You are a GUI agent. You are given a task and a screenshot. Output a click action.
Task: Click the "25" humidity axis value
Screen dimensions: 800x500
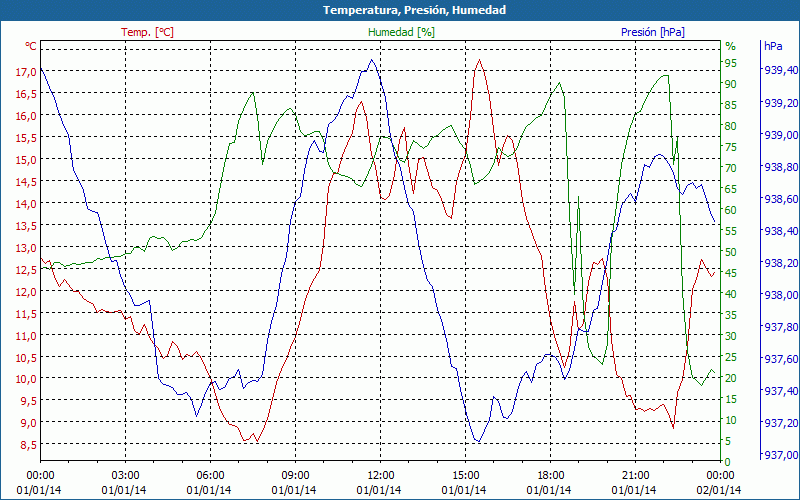coord(731,357)
